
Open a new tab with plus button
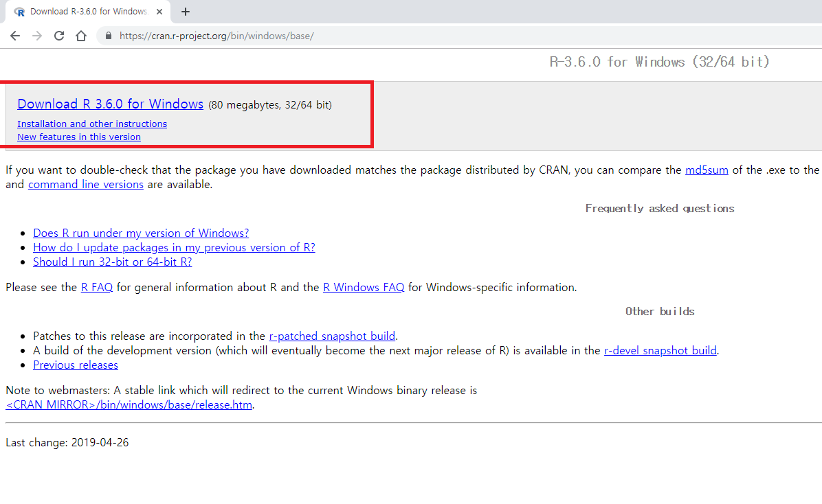[x=185, y=12]
